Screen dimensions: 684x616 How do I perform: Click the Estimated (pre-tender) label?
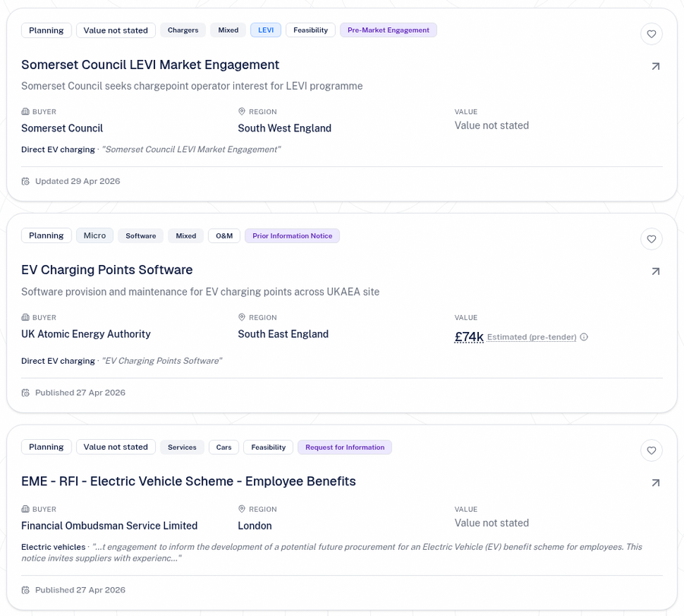[532, 337]
